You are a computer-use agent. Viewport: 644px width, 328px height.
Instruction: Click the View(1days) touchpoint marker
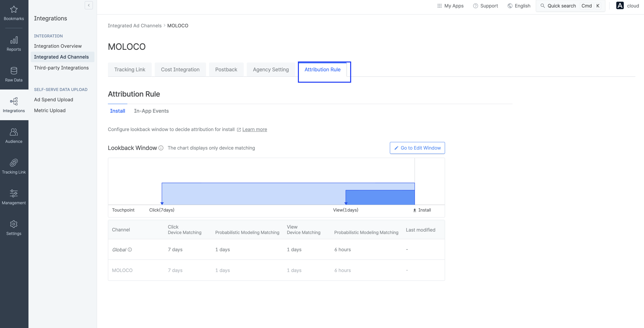346,203
